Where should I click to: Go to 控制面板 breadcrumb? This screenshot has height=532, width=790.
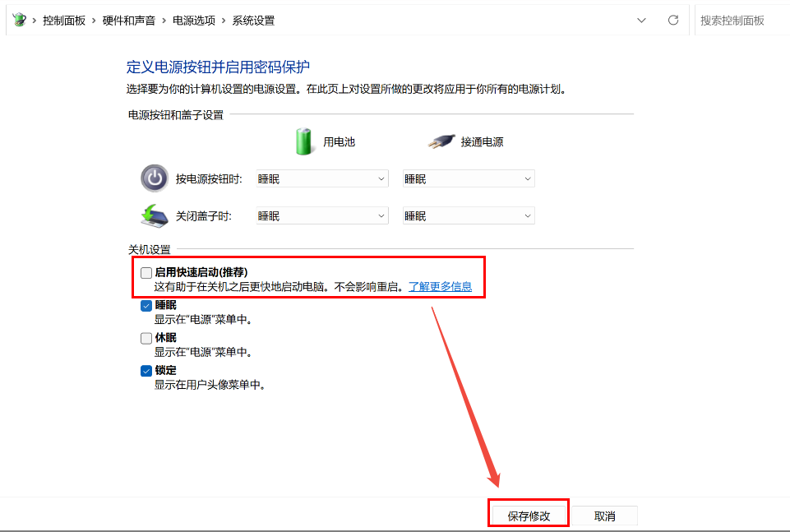point(64,21)
